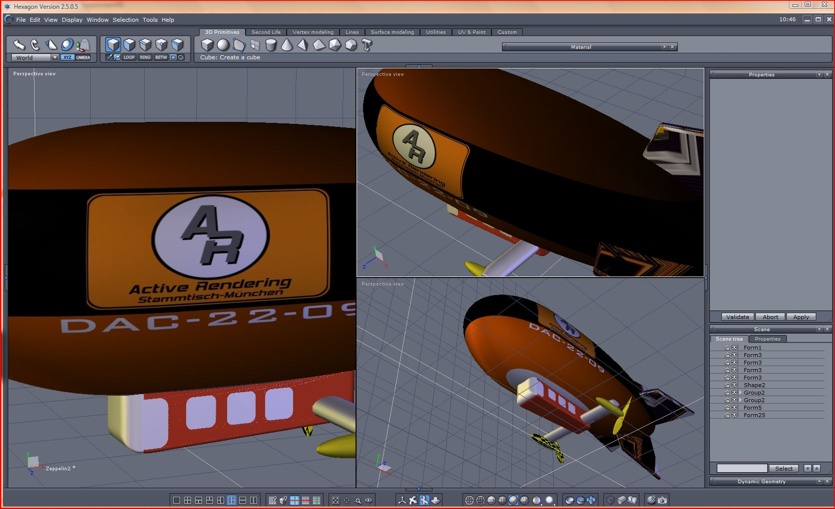This screenshot has height=509, width=835.
Task: Open the File menu
Action: point(21,20)
